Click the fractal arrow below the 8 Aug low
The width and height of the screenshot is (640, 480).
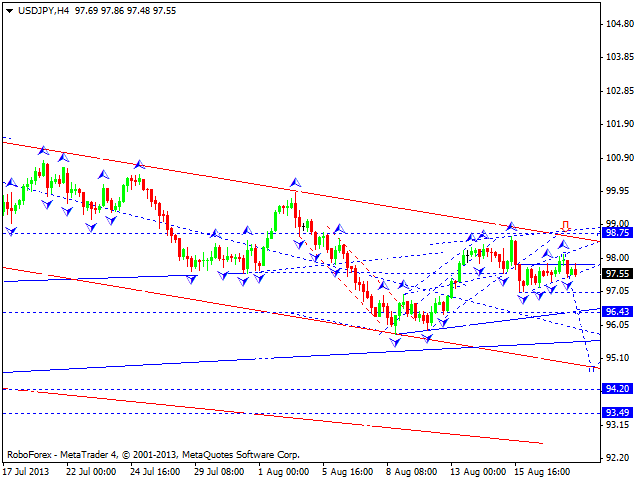pos(395,342)
